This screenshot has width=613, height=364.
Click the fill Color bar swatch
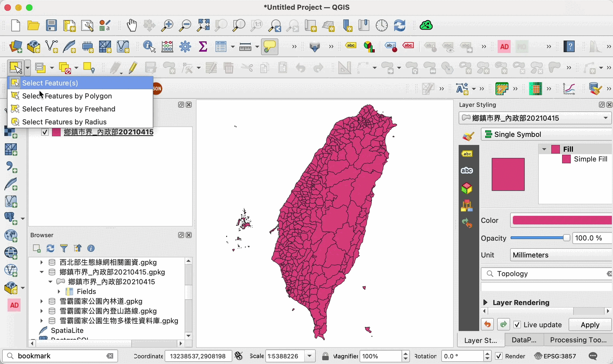[x=562, y=220]
